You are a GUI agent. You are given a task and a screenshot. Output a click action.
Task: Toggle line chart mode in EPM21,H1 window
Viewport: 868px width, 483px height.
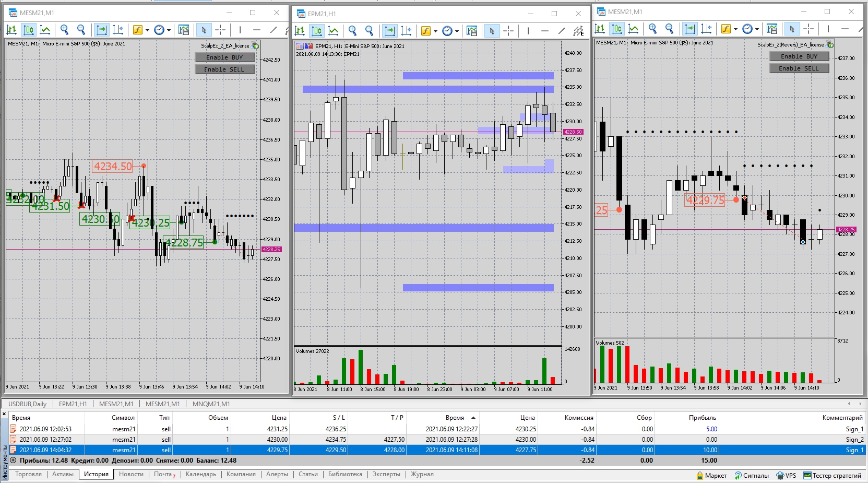click(x=334, y=31)
